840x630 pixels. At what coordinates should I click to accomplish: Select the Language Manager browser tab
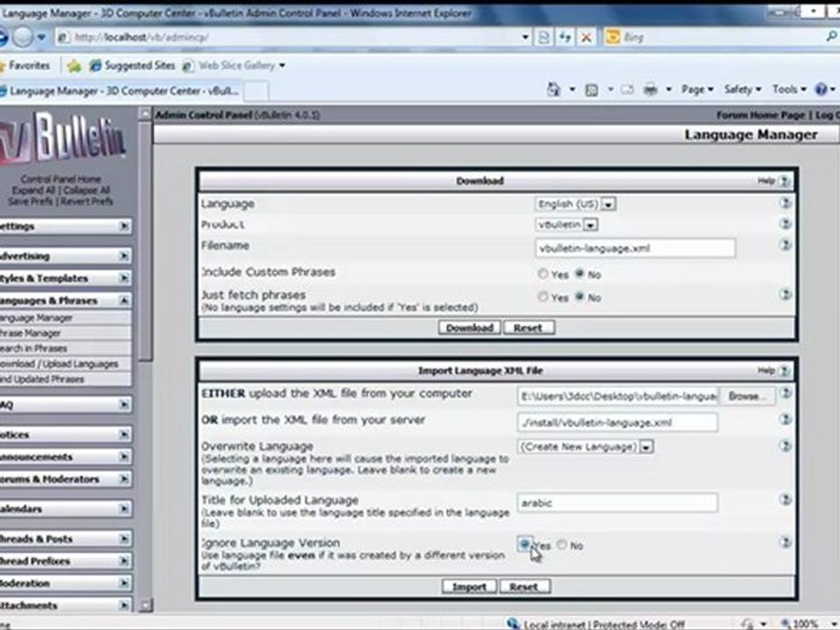122,91
